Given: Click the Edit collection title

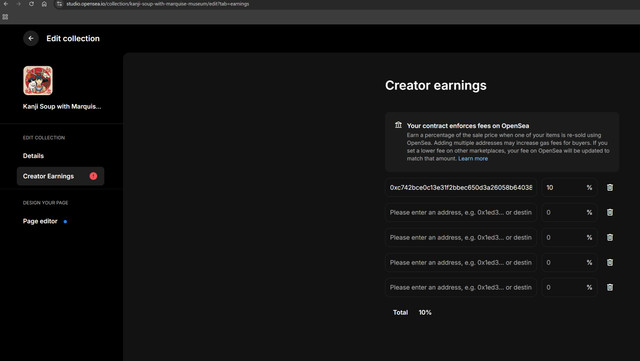Looking at the screenshot, I should (x=73, y=38).
